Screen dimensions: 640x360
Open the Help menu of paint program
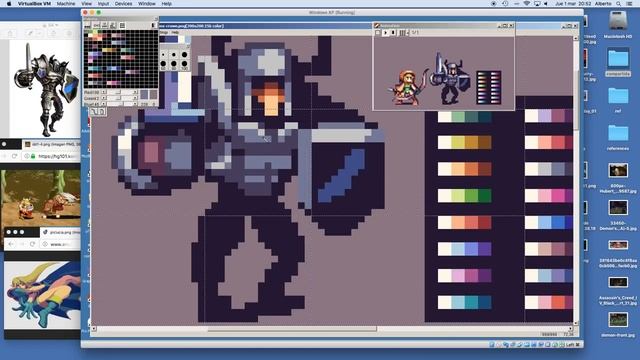click(x=175, y=32)
